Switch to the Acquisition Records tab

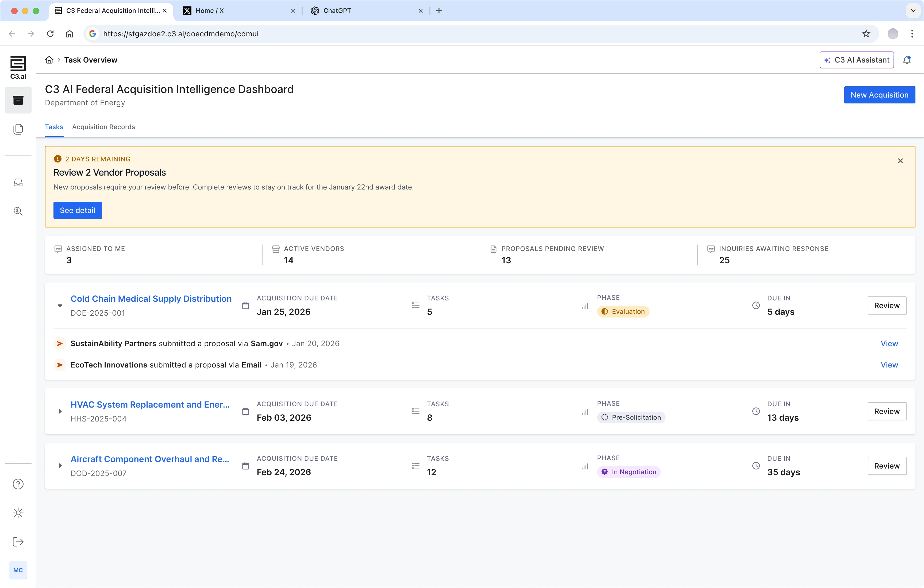coord(104,127)
